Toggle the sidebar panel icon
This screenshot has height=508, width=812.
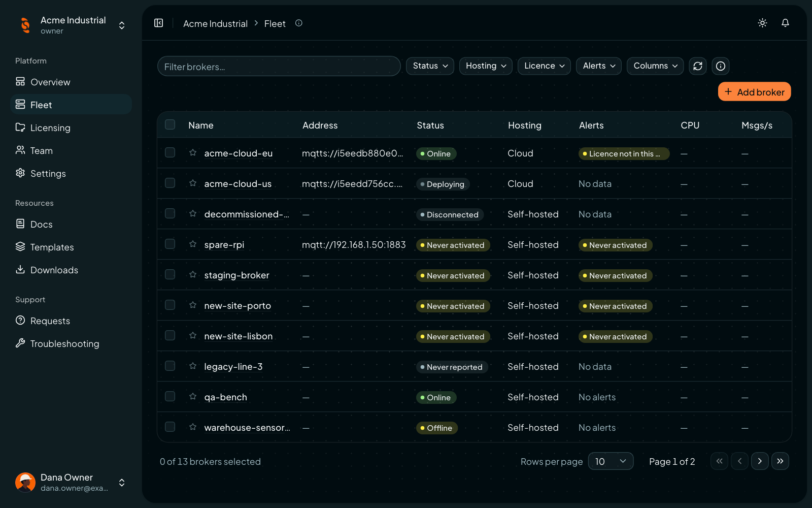pyautogui.click(x=159, y=23)
